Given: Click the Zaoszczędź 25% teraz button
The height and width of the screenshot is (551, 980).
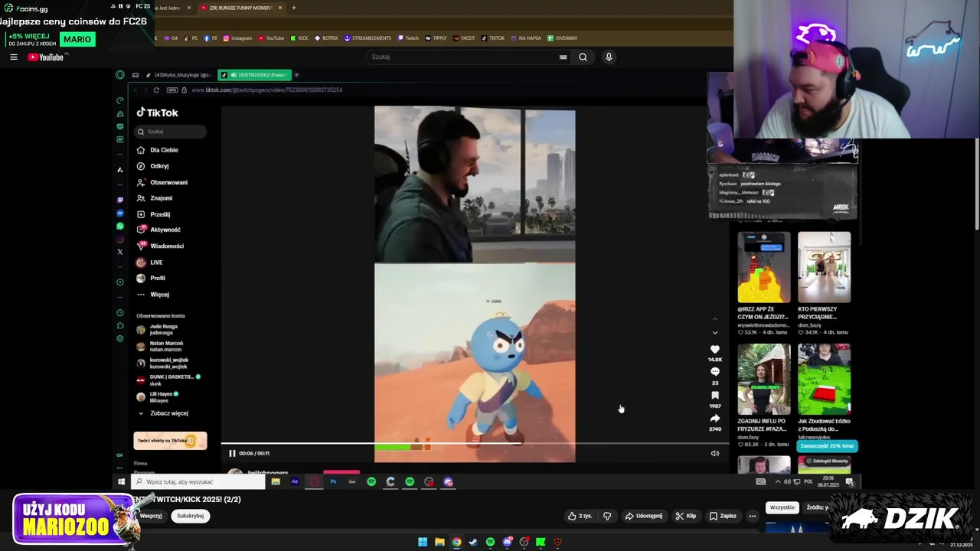Looking at the screenshot, I should pyautogui.click(x=827, y=446).
